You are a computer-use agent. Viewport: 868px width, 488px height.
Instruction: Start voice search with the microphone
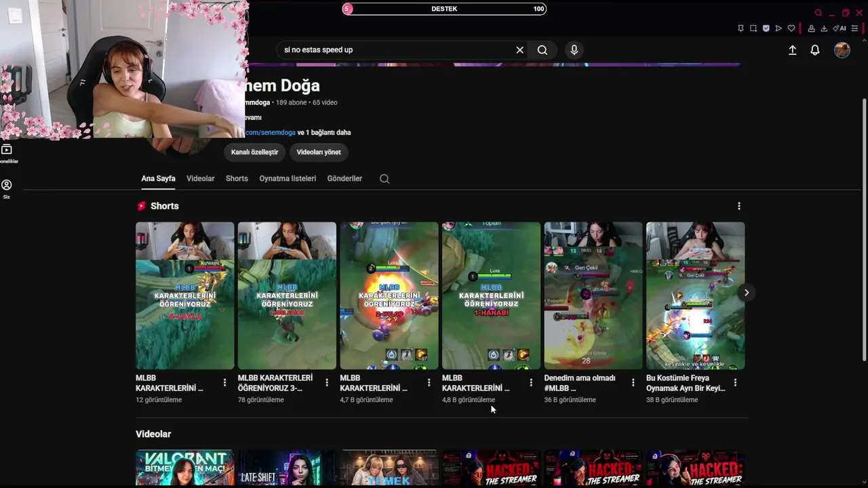click(x=574, y=49)
